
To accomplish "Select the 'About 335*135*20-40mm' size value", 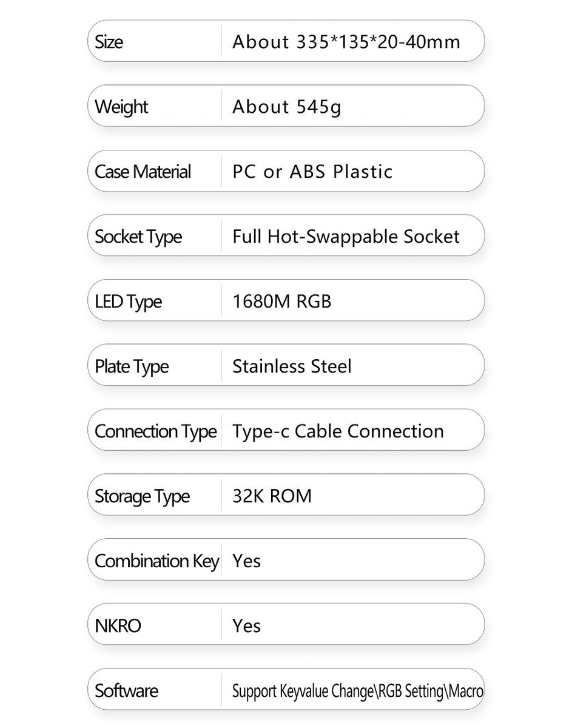I will pos(346,42).
